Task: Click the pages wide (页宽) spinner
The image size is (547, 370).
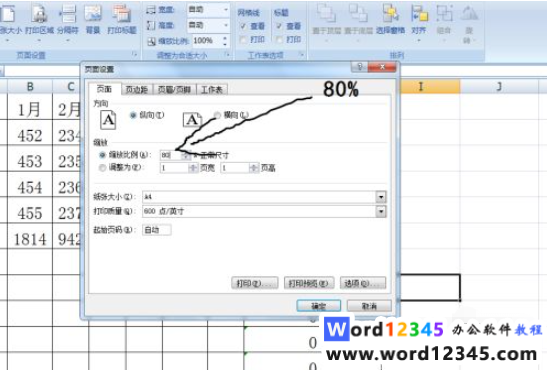Action: pyautogui.click(x=193, y=168)
